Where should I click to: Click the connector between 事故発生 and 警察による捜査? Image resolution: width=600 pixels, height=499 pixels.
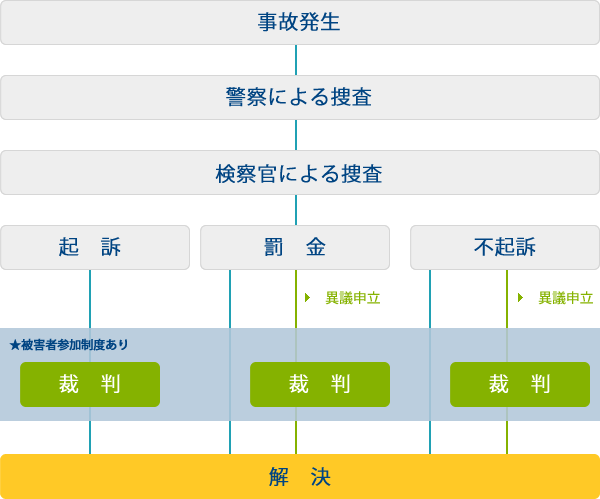click(x=296, y=60)
